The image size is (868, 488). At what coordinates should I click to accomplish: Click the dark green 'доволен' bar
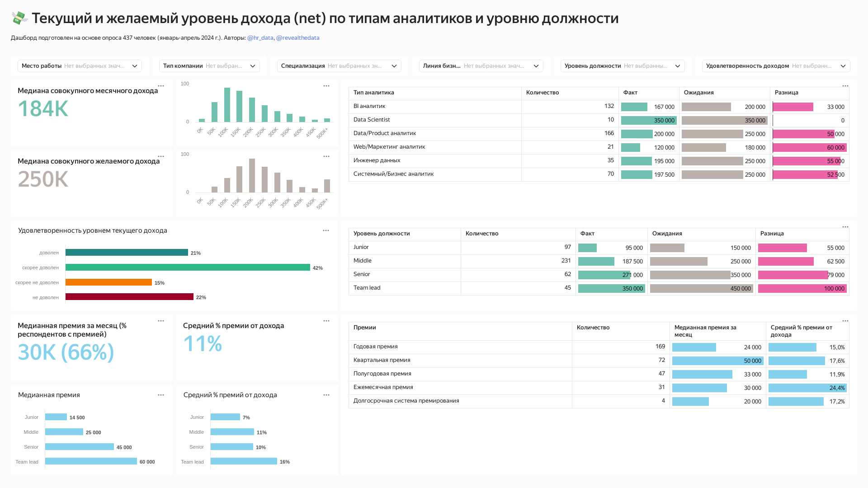(127, 253)
